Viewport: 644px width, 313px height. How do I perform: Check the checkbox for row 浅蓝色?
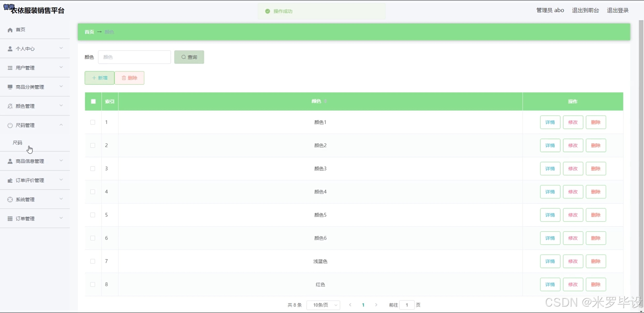[x=93, y=261]
